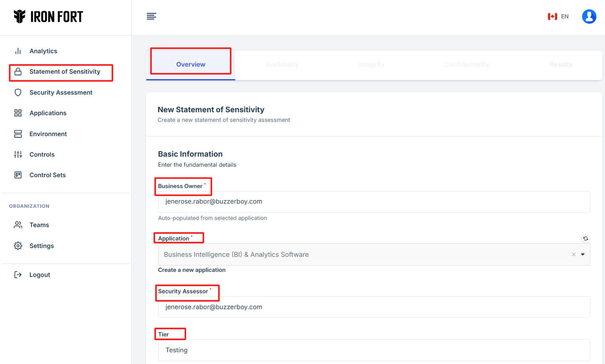Click the hamburger menu icon in header
Image resolution: width=605 pixels, height=364 pixels.
click(151, 16)
